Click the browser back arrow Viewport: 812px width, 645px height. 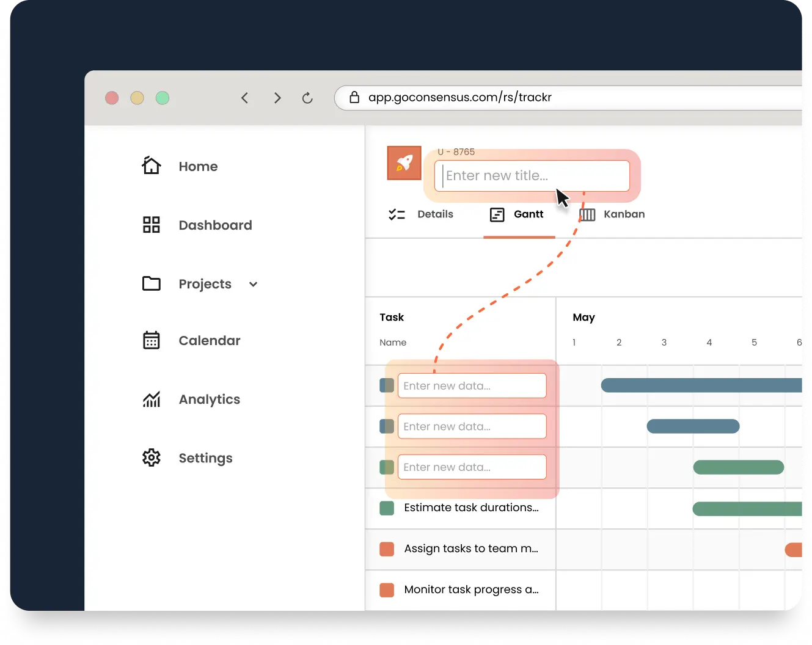point(245,98)
